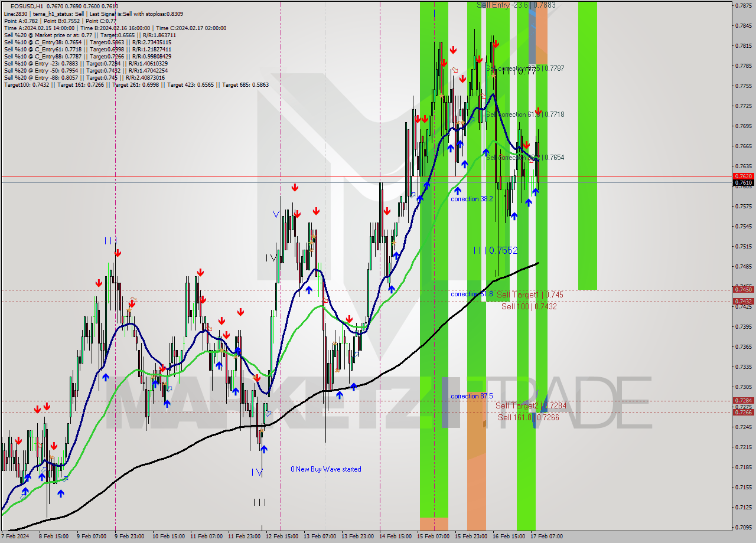
Task: Click the 'Sell Entry -23.6 | 0.7883' label
Action: click(516, 5)
